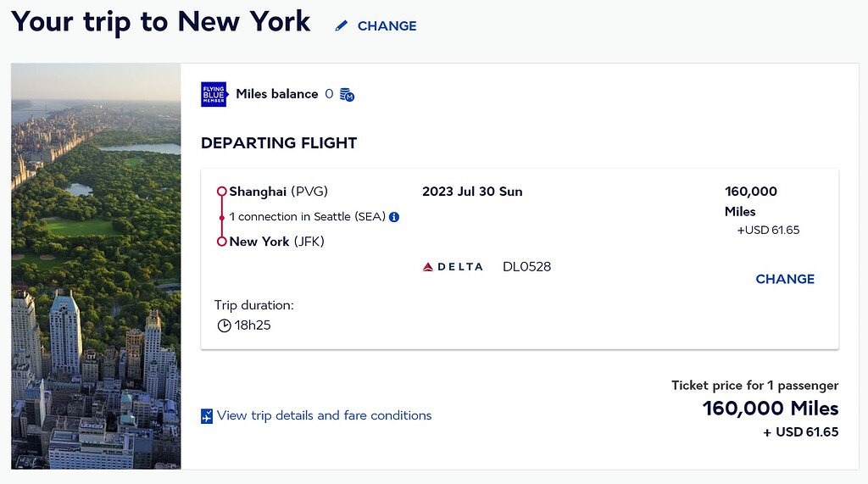Click the DEPARTING FLIGHT heading

tap(279, 143)
